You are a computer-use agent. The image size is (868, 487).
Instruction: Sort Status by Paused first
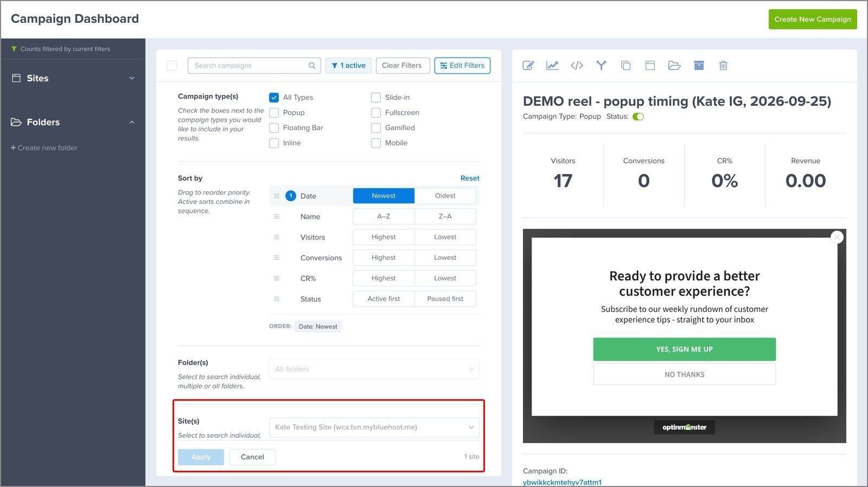coord(445,299)
